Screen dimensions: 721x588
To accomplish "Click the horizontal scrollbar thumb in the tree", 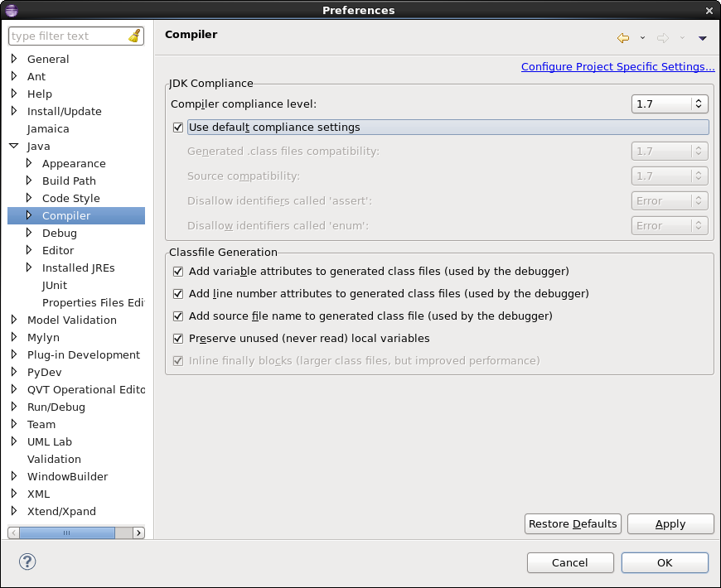I will click(67, 533).
